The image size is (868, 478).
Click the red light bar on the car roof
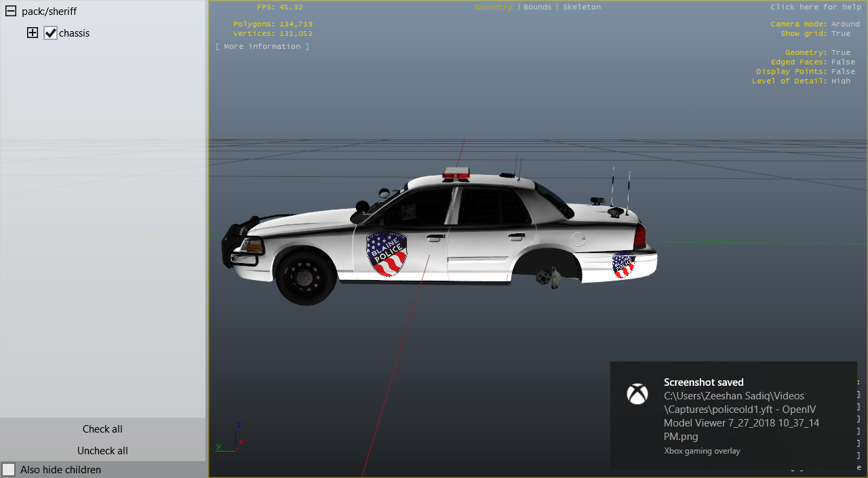point(456,174)
